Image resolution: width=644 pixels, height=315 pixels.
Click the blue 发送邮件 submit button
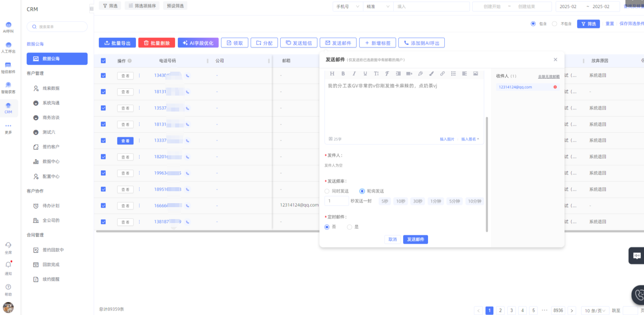pyautogui.click(x=415, y=240)
